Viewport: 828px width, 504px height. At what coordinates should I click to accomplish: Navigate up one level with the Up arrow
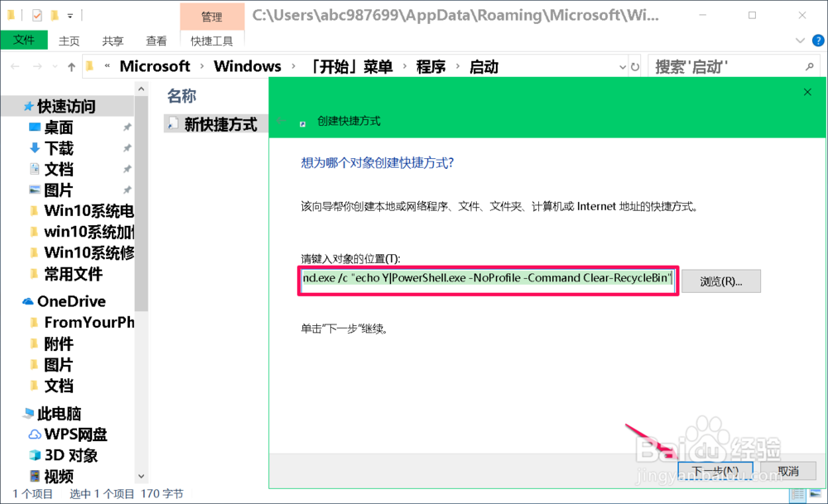tap(71, 65)
